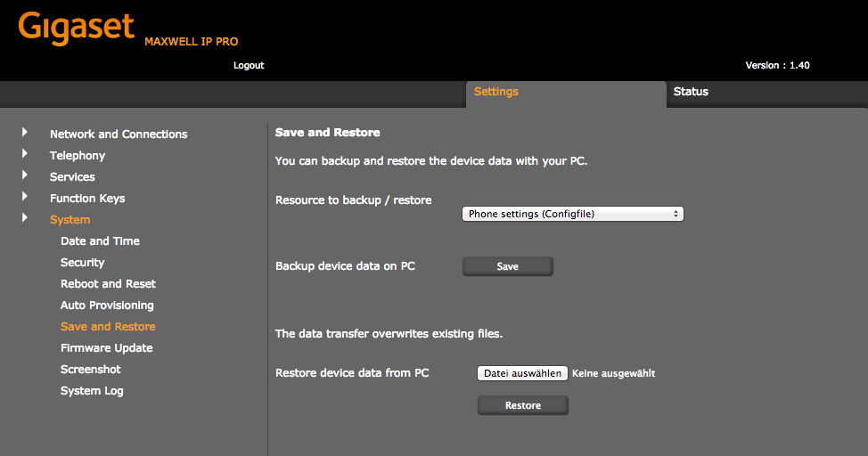Click the Restore button

523,405
